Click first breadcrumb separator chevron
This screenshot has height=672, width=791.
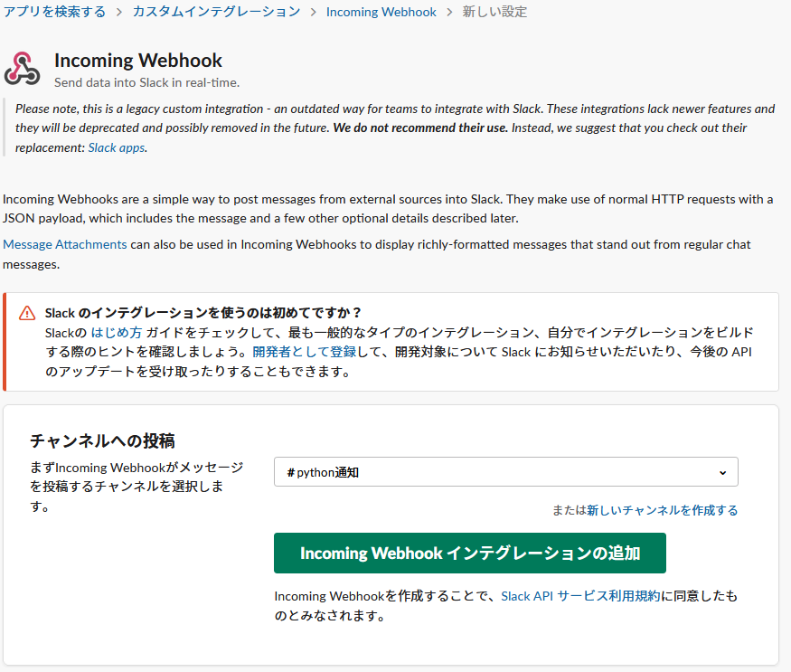pos(119,12)
